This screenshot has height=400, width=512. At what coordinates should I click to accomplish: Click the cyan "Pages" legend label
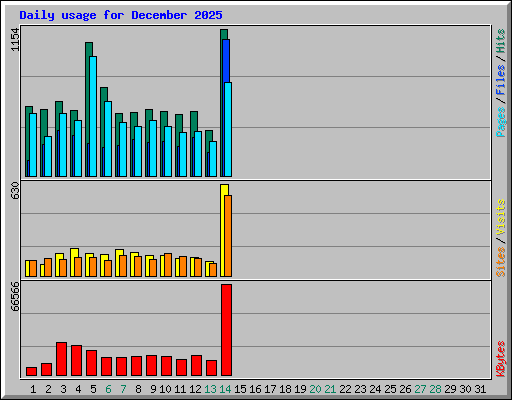[501, 122]
